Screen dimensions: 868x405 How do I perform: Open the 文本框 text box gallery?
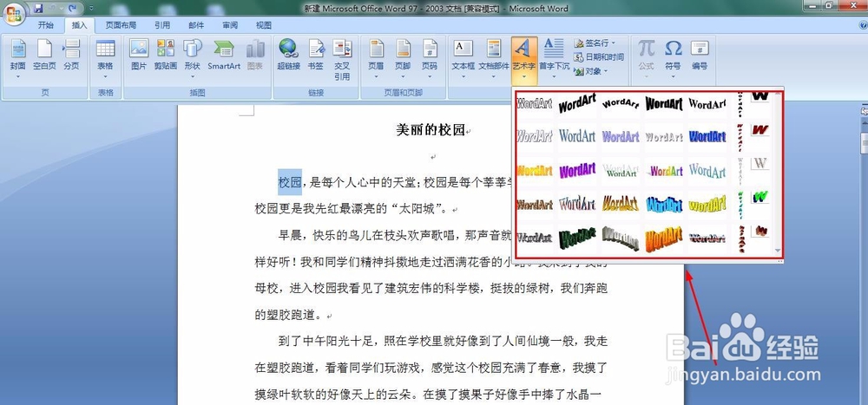point(464,58)
